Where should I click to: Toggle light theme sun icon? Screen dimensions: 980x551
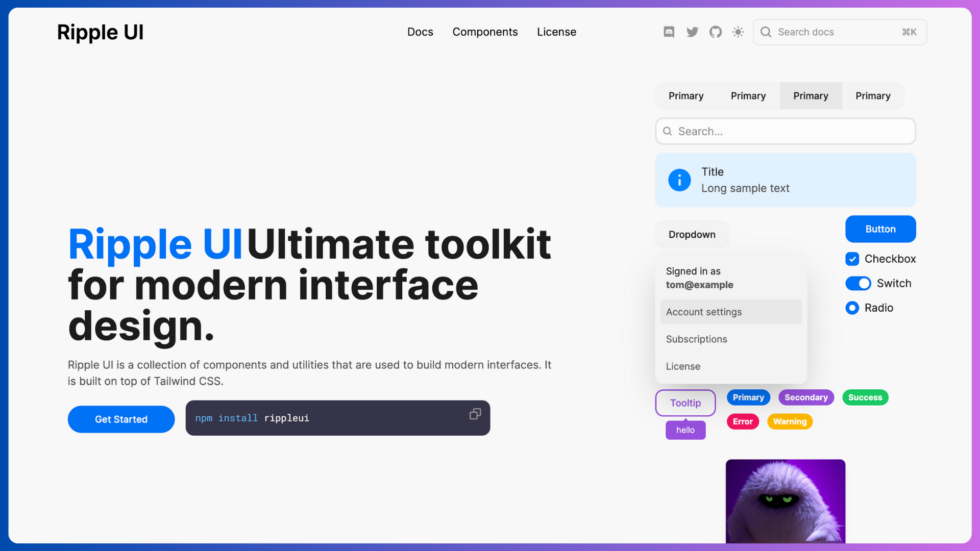[x=738, y=32]
